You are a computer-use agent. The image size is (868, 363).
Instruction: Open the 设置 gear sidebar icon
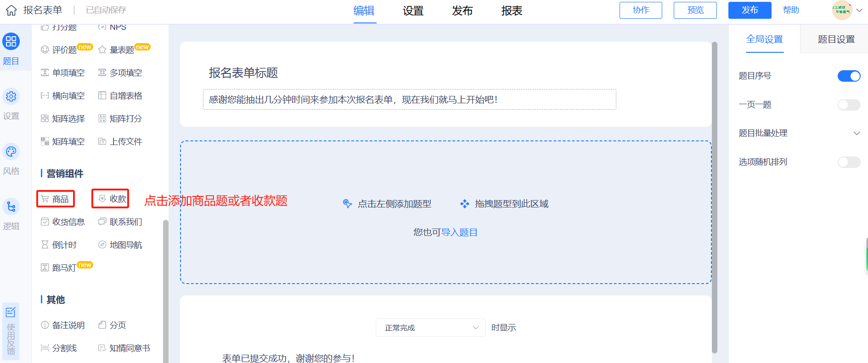tap(11, 96)
